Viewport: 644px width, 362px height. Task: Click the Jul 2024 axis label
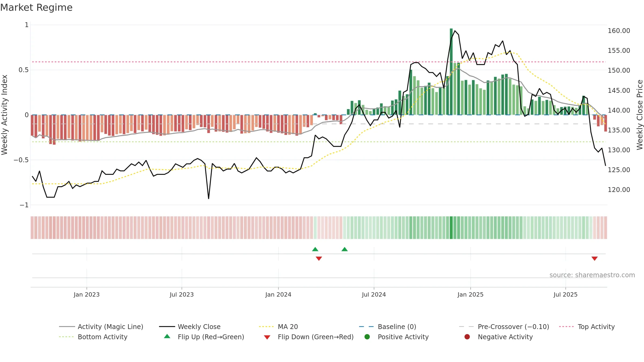tap(374, 295)
